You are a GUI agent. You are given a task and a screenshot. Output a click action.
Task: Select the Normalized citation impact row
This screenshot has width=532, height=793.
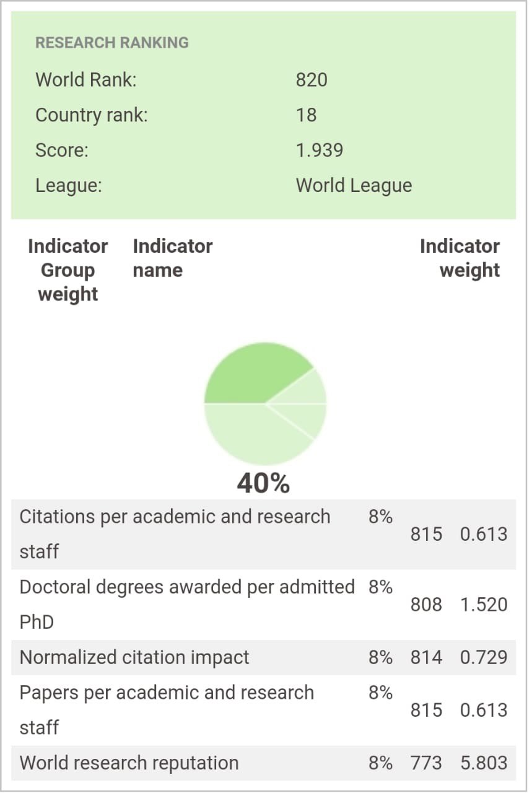tap(263, 657)
